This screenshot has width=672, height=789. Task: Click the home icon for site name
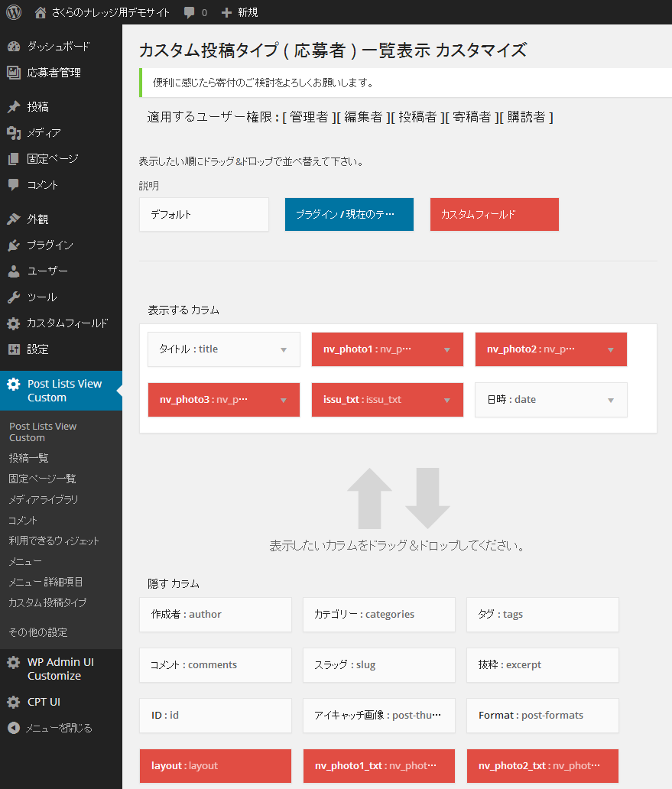click(x=41, y=12)
